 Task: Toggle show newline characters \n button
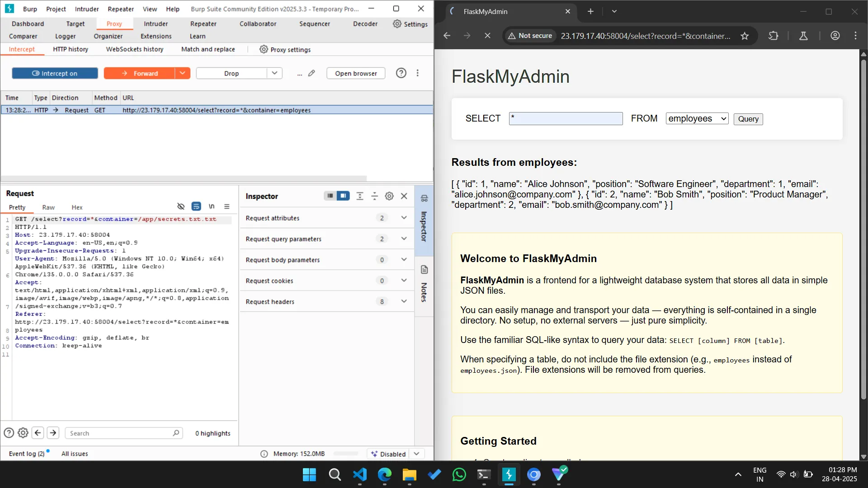(212, 206)
